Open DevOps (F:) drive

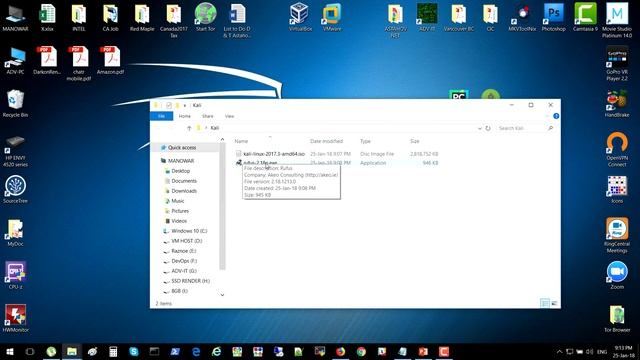pyautogui.click(x=184, y=261)
